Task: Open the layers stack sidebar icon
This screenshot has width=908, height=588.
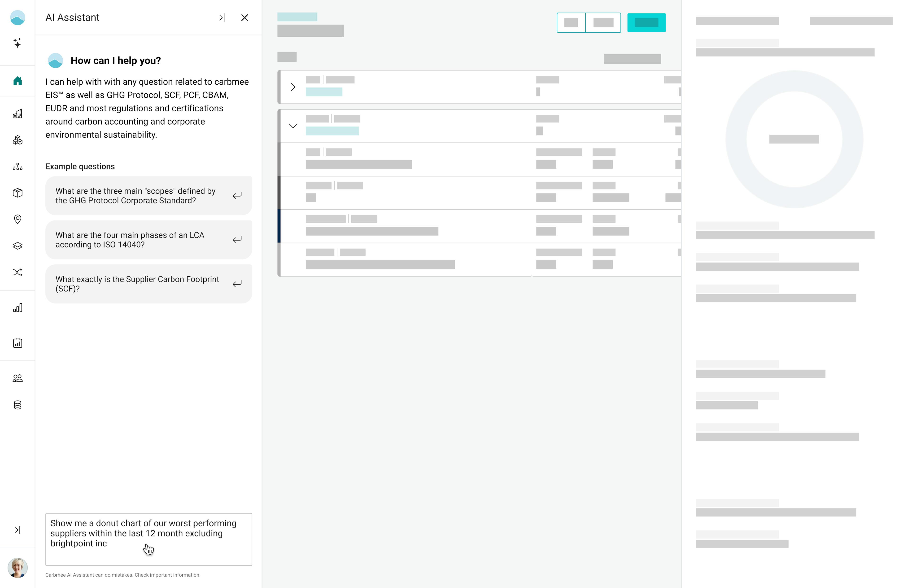Action: point(17,246)
